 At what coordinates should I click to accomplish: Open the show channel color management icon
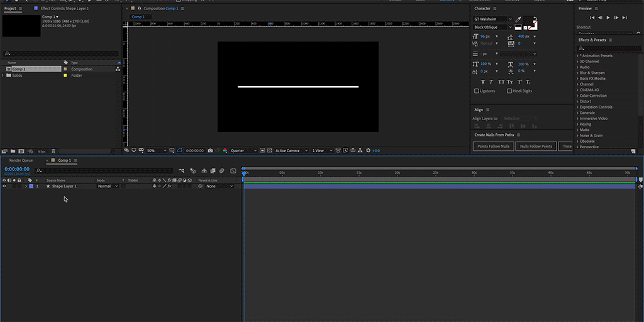click(x=225, y=151)
